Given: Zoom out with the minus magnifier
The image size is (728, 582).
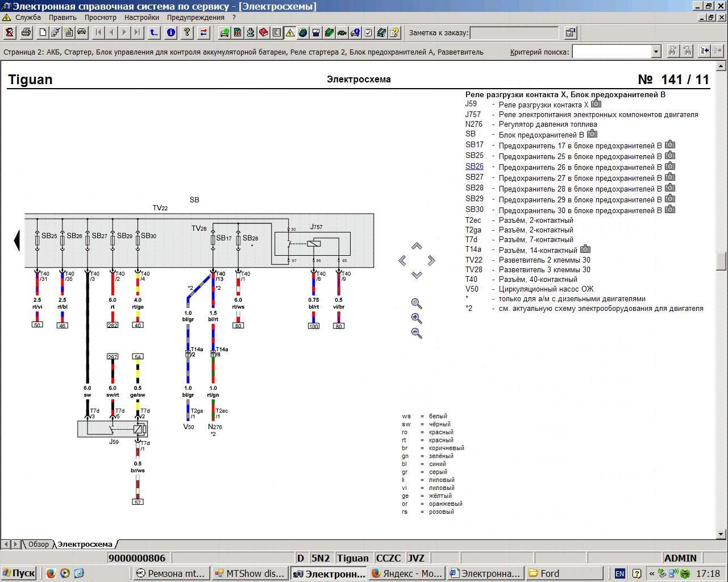Looking at the screenshot, I should click(417, 334).
